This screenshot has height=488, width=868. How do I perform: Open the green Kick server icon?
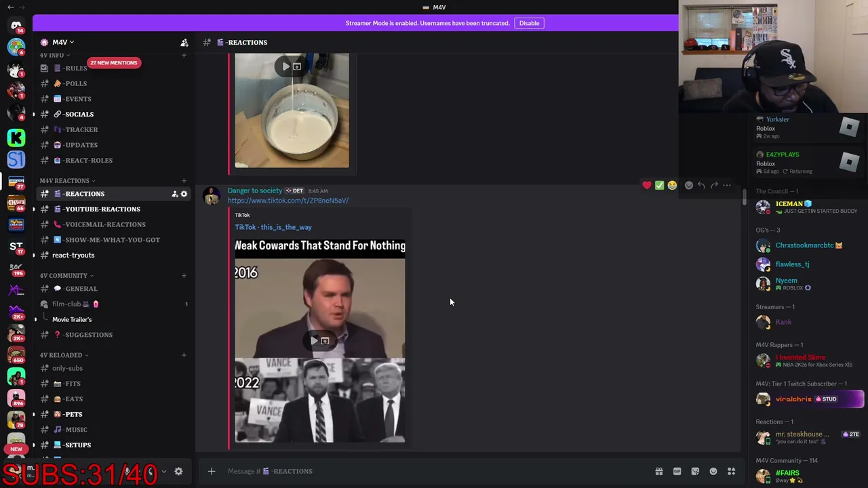coord(16,138)
